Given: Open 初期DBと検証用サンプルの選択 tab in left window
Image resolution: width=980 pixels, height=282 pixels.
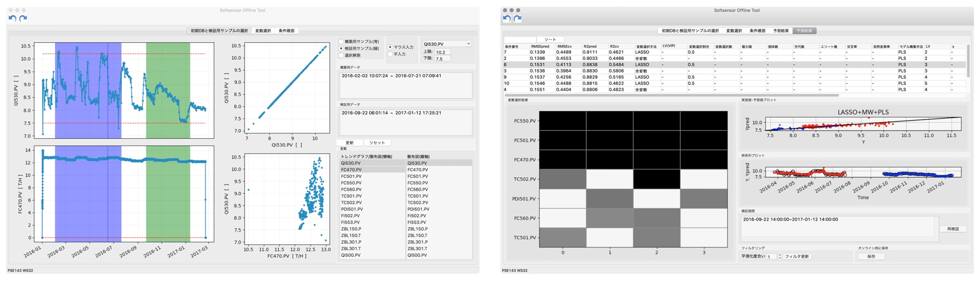Looking at the screenshot, I should click(219, 31).
